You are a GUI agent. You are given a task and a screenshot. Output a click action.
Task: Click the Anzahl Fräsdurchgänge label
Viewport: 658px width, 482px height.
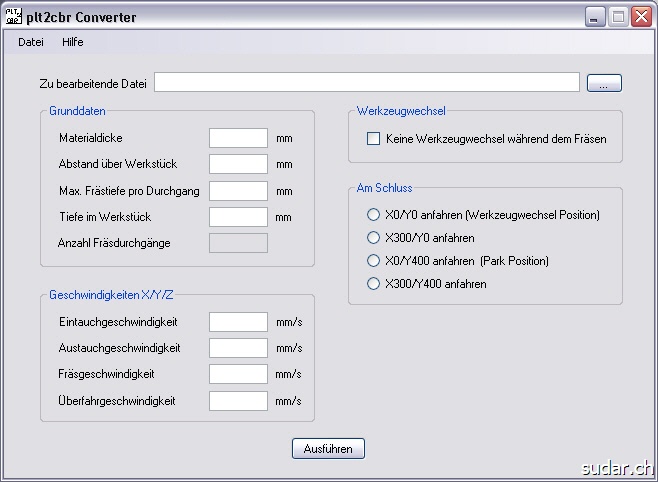pyautogui.click(x=114, y=243)
